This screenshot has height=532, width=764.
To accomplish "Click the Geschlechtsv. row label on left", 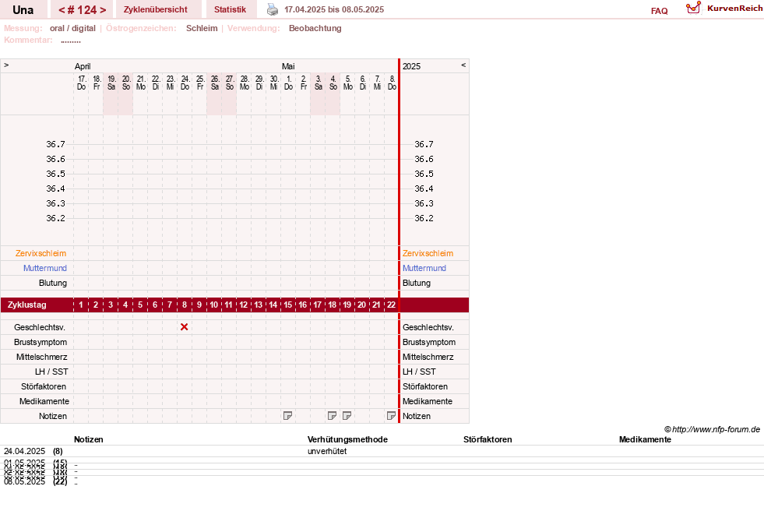I will (40, 327).
